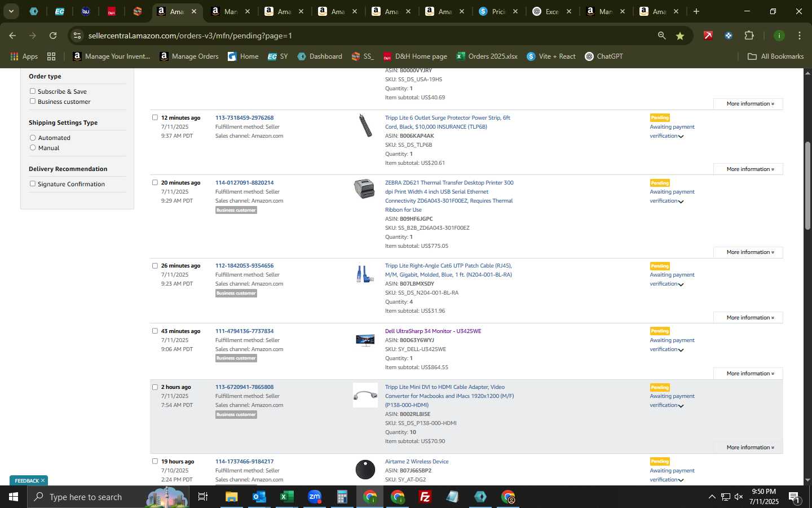Open a new browser tab with plus
Image resolution: width=812 pixels, height=508 pixels.
(x=696, y=11)
